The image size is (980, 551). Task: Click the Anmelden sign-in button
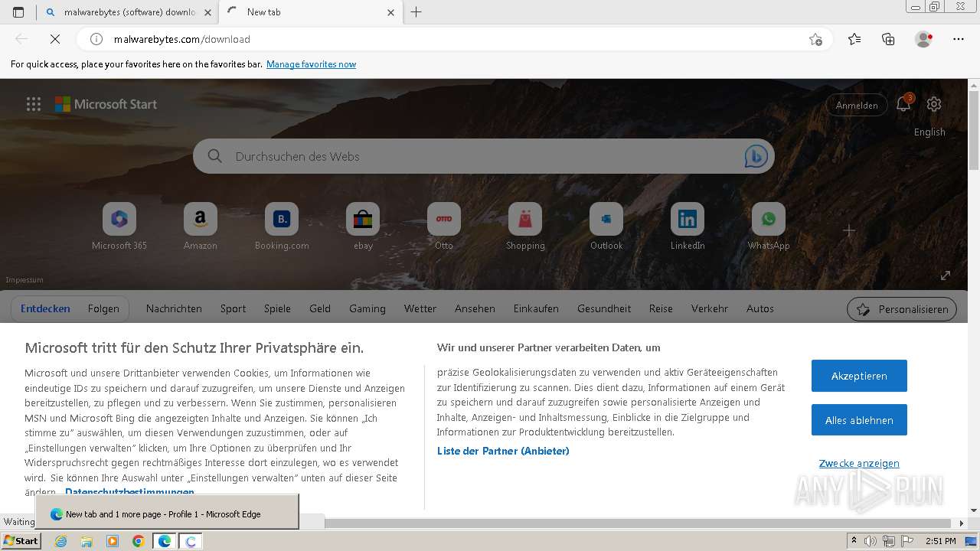[857, 105]
